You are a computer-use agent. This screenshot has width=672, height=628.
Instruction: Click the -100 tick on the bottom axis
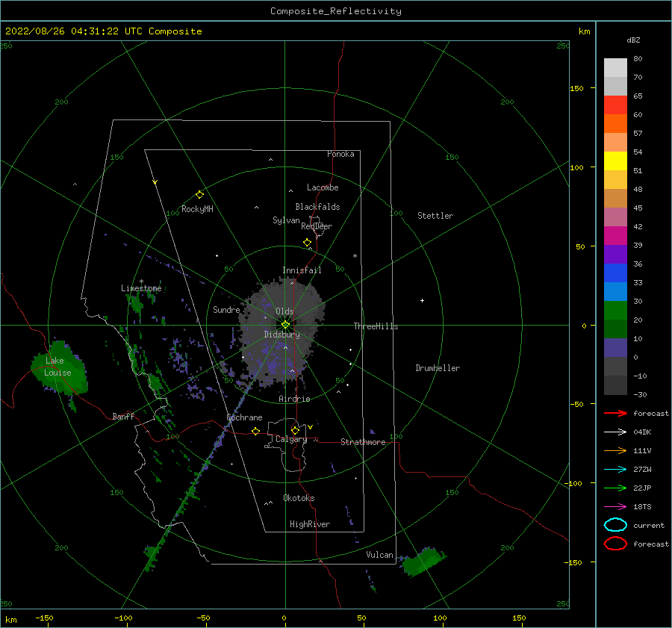[x=123, y=618]
